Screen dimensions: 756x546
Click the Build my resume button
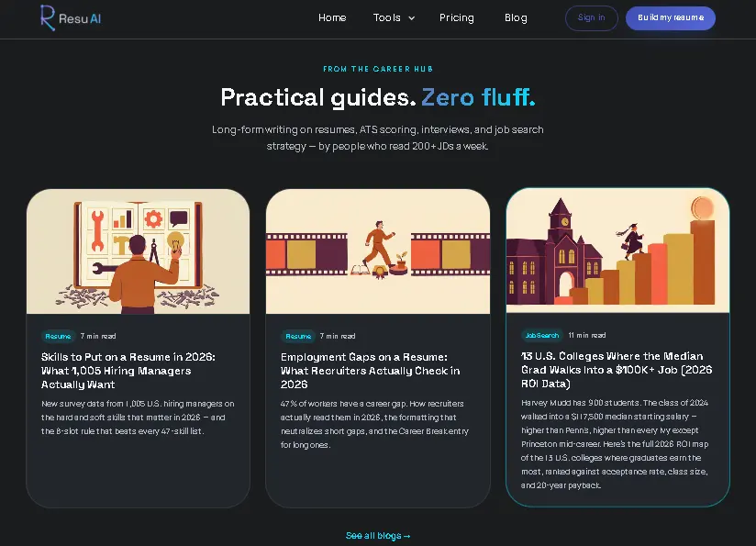coord(670,17)
